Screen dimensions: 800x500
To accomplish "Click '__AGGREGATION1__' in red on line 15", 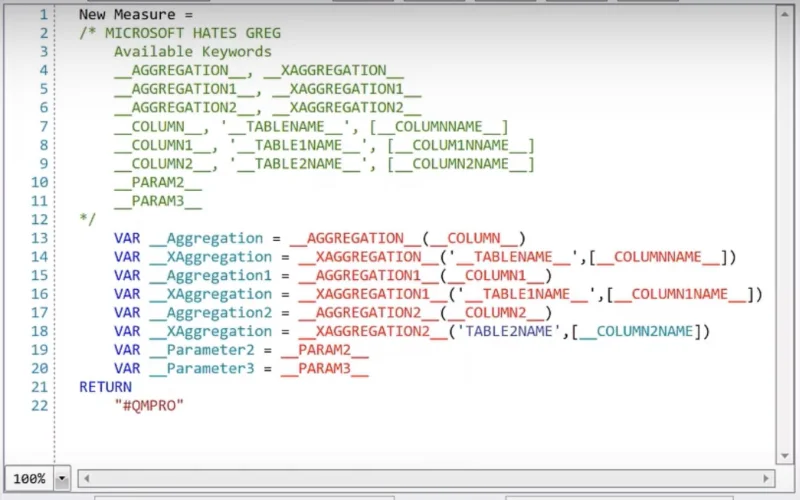I will (x=369, y=276).
